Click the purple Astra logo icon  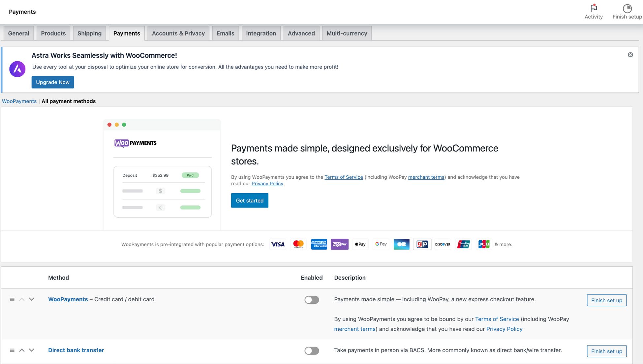pos(17,69)
